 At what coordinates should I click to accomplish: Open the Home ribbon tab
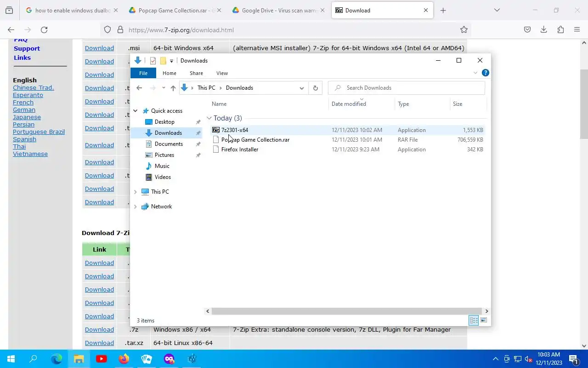click(x=170, y=73)
